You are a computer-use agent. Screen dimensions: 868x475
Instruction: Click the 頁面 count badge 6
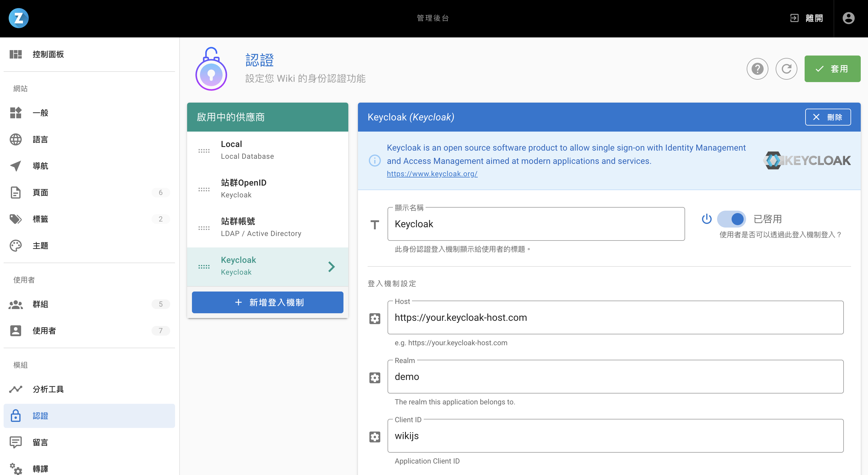point(160,192)
